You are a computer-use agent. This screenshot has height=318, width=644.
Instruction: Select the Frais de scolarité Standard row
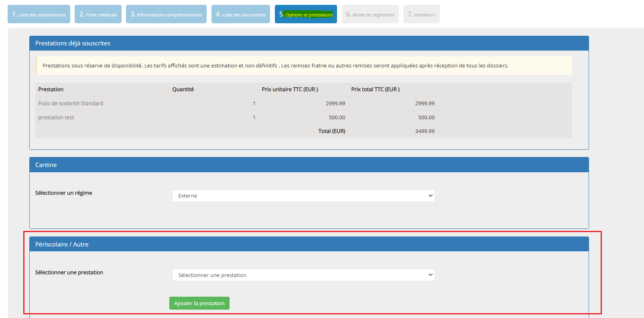coord(71,104)
